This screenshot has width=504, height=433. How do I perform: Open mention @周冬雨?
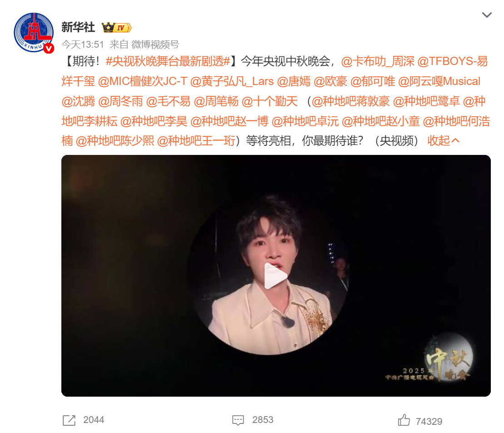(x=120, y=101)
